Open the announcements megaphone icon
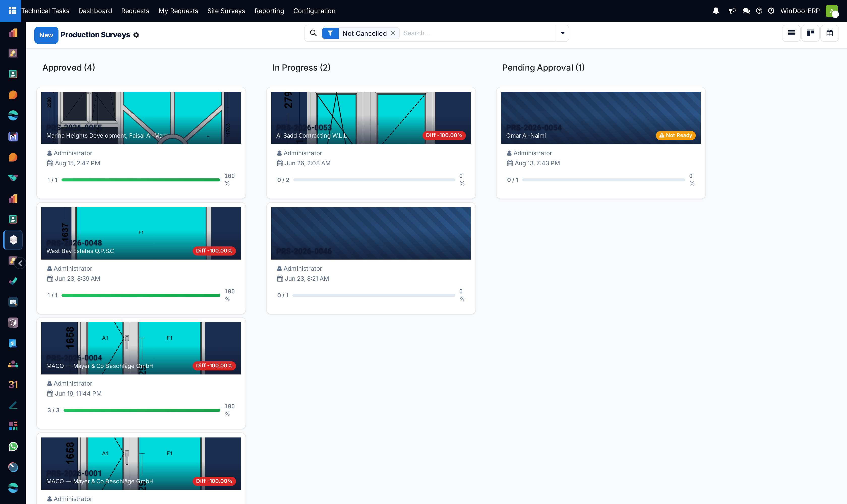Screen dimensions: 847x504 click(732, 11)
